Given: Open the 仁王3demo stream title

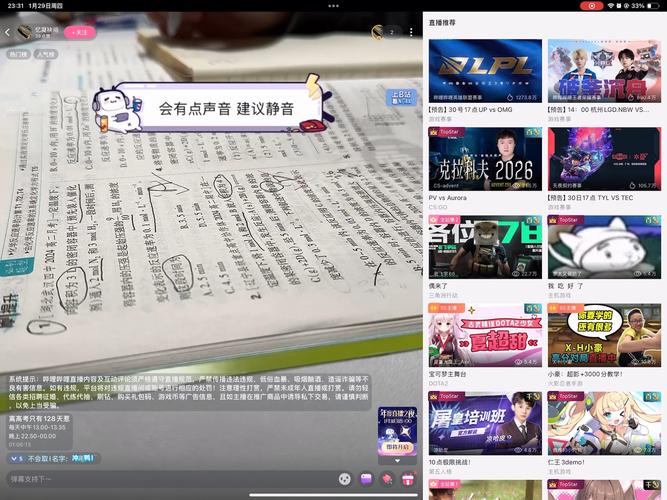Looking at the screenshot, I should click(566, 462).
